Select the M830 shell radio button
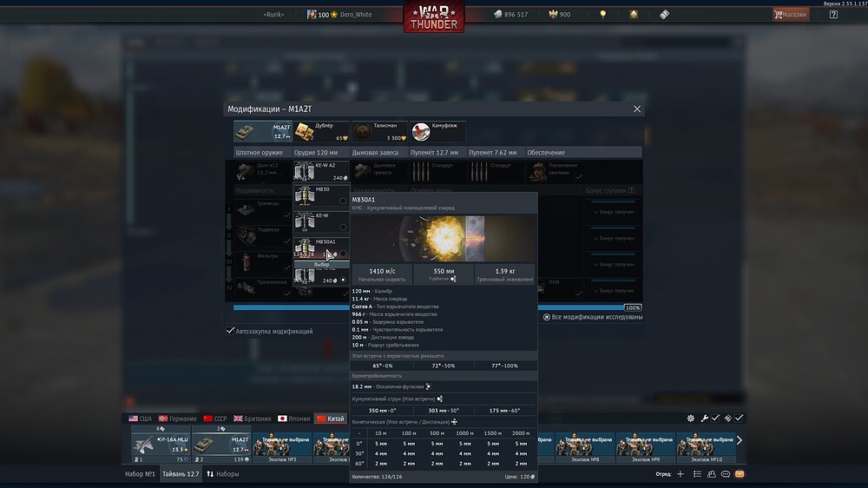 pos(343,201)
